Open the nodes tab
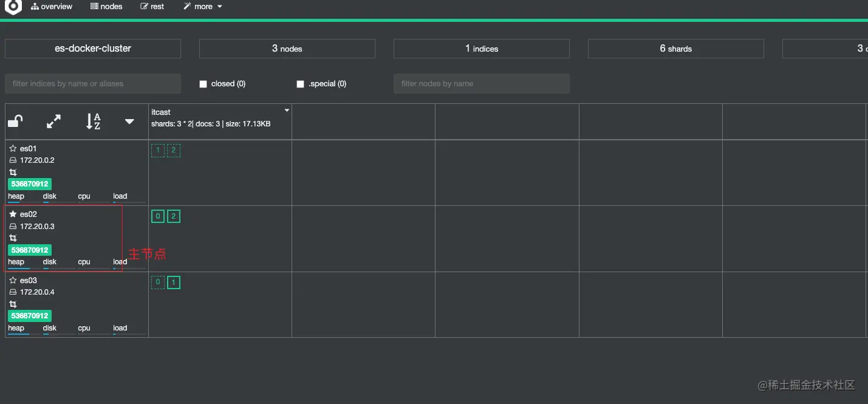Screen dimensions: 868x404 [x=106, y=7]
